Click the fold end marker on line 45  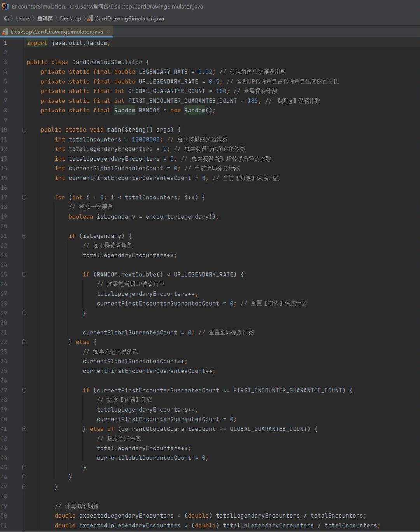pyautogui.click(x=24, y=467)
